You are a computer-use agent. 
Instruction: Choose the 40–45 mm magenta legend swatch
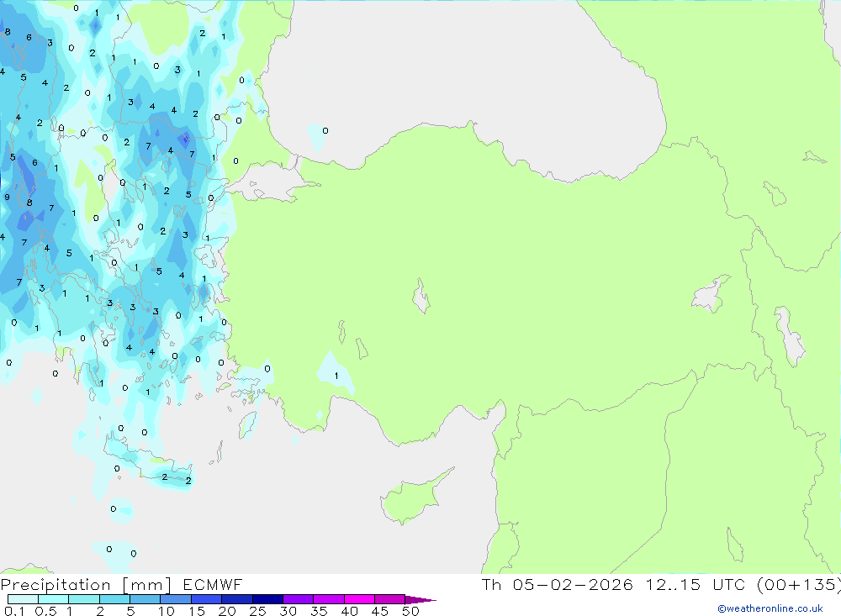point(359,599)
